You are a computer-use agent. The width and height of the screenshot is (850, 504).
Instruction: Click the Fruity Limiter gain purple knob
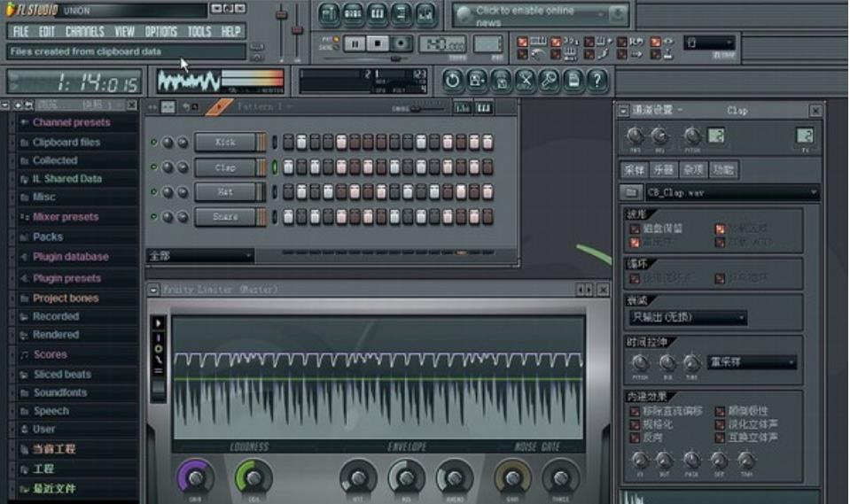195,477
